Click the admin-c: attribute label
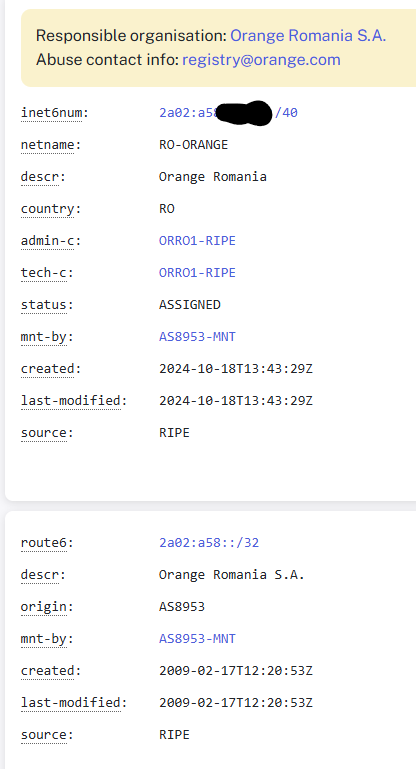This screenshot has width=416, height=769. (x=51, y=241)
